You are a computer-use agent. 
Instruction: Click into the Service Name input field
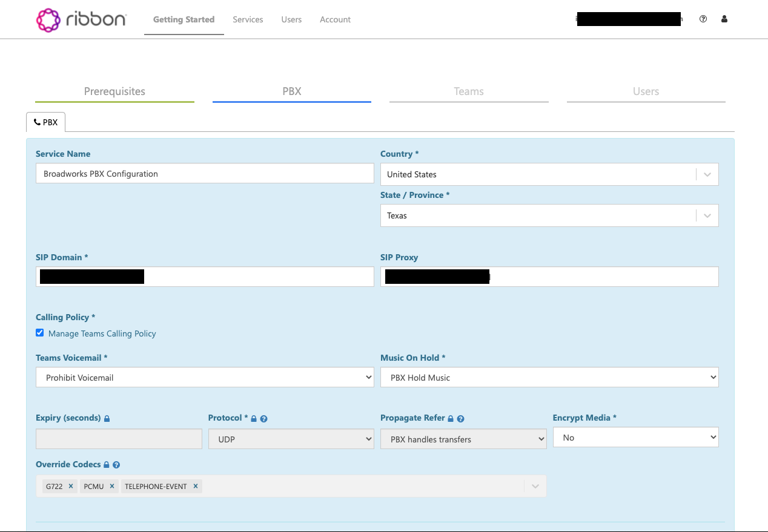pyautogui.click(x=205, y=173)
